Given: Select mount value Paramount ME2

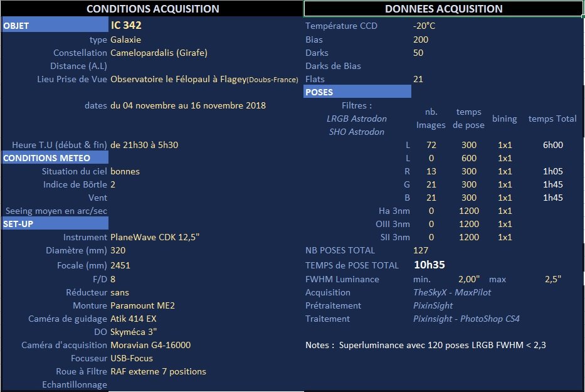Looking at the screenshot, I should (x=142, y=305).
